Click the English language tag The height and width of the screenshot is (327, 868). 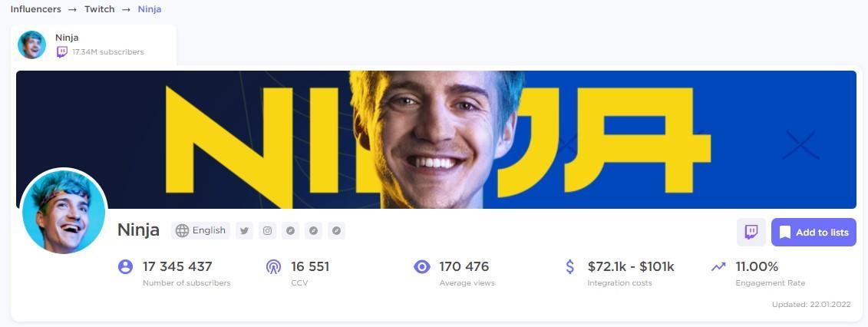tap(200, 231)
